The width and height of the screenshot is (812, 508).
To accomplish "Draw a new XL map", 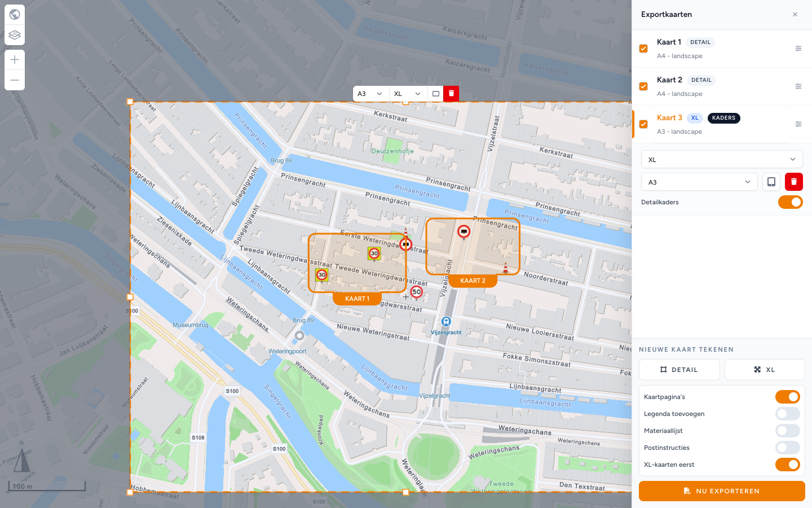I will (765, 370).
